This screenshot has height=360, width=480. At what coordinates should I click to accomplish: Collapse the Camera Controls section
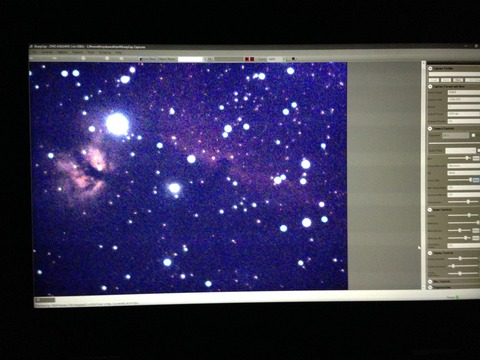click(430, 128)
